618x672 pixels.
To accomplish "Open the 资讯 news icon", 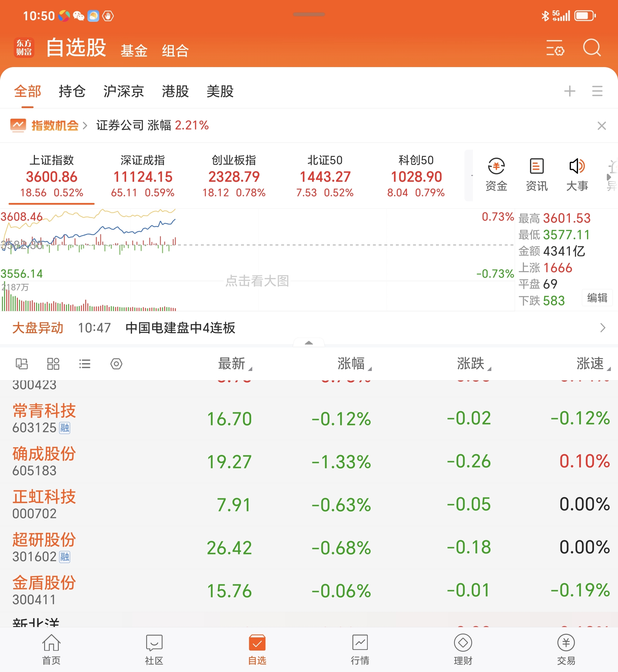I will [x=537, y=175].
